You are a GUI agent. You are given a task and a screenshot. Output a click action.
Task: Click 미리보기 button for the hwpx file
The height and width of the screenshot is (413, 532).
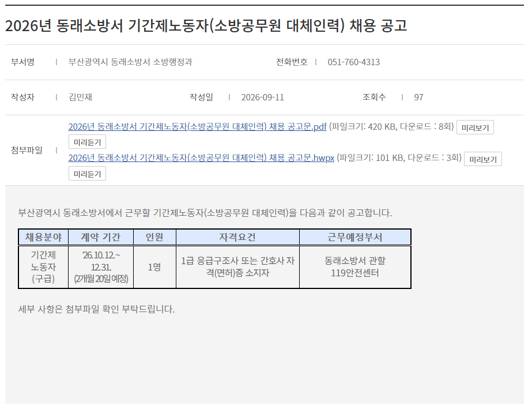(483, 159)
